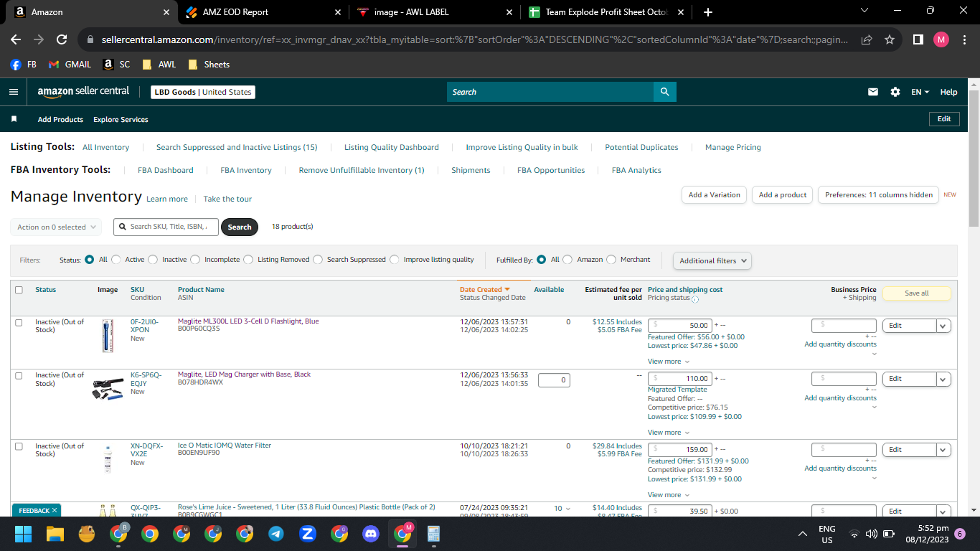Choose the Incomplete status radio button
The width and height of the screenshot is (980, 551).
pos(194,260)
